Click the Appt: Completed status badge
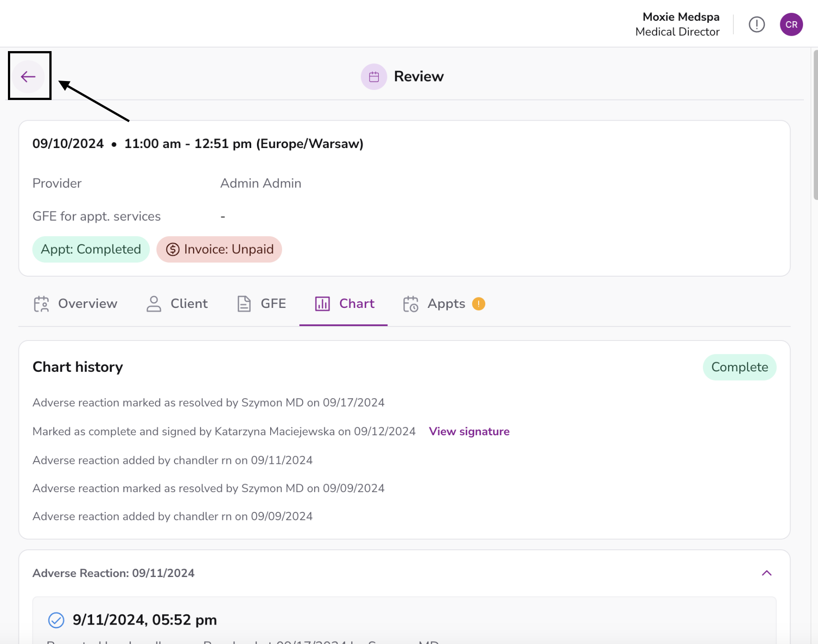Screen dimensions: 818x644 pyautogui.click(x=91, y=249)
